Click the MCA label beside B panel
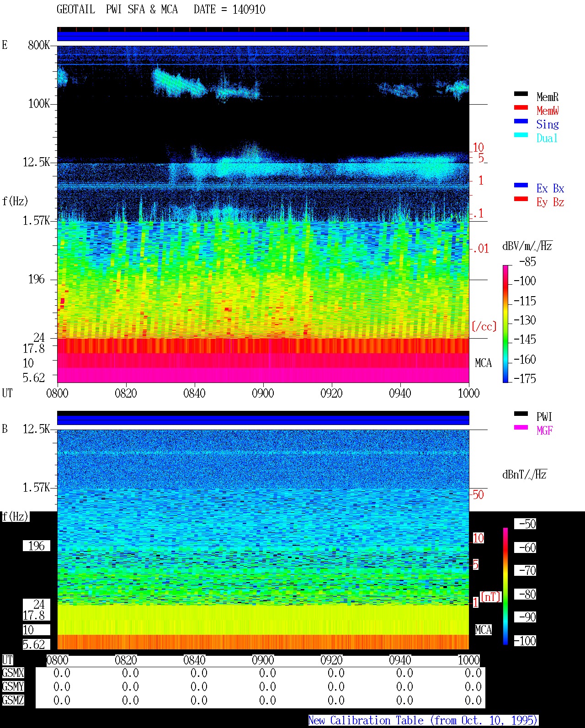Viewport: 585px width, 728px height. click(483, 630)
